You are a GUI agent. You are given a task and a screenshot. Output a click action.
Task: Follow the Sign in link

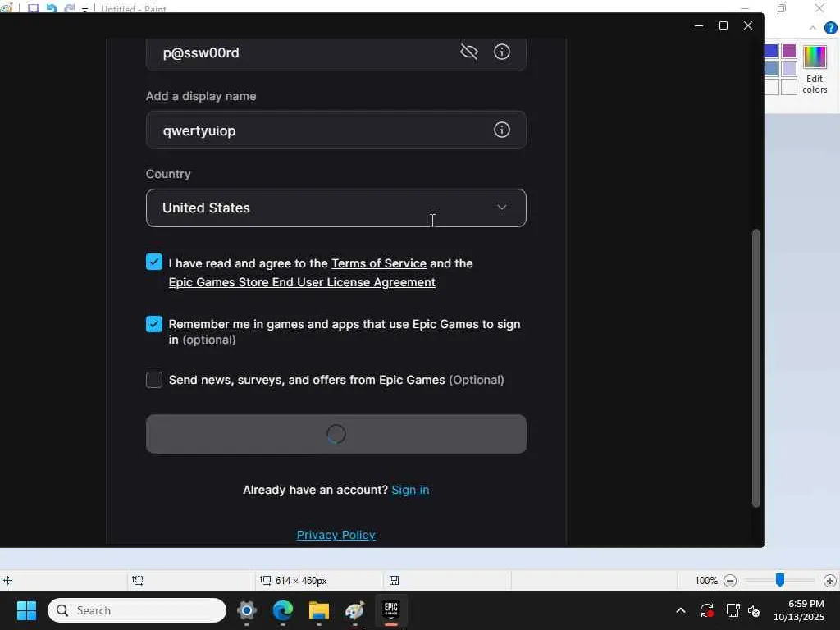pos(410,491)
